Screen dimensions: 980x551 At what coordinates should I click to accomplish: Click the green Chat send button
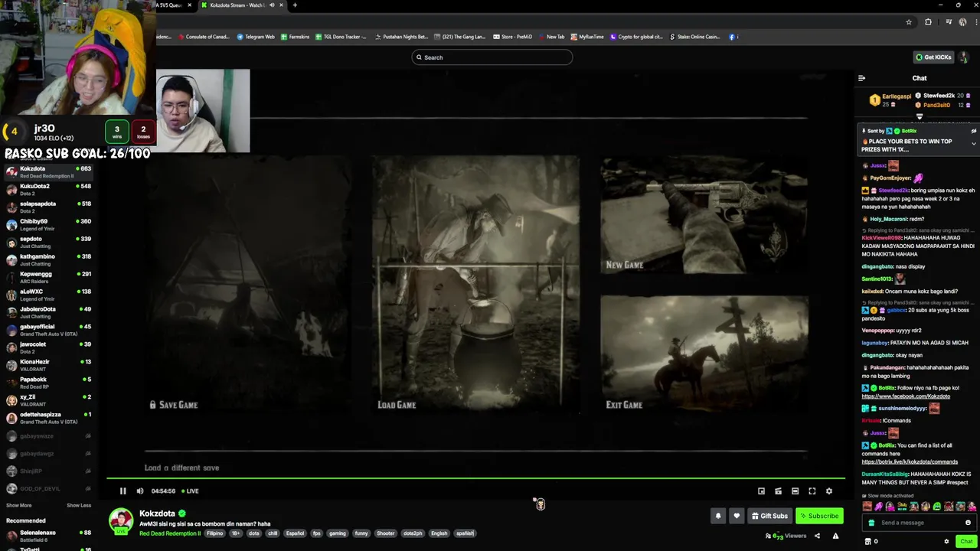point(966,541)
